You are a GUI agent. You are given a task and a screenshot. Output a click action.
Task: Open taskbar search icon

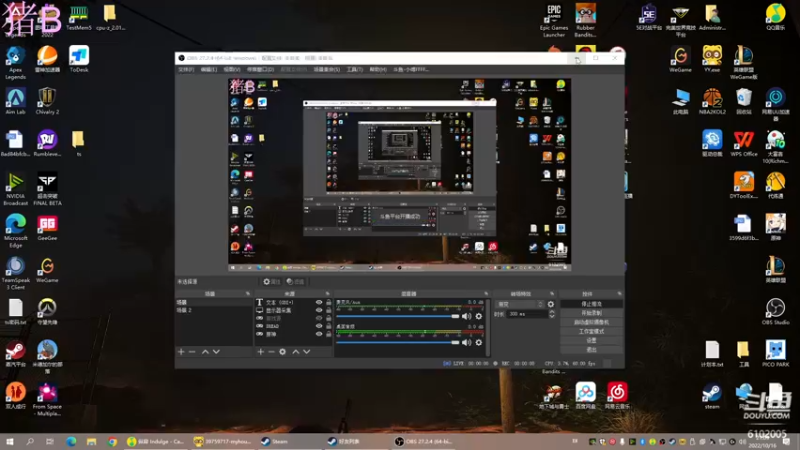[x=30, y=441]
